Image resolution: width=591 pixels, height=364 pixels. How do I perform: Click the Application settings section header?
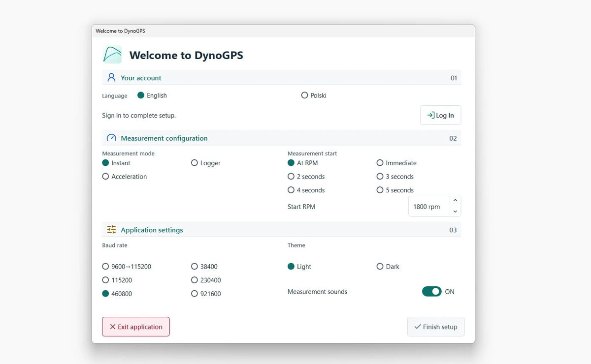click(282, 230)
